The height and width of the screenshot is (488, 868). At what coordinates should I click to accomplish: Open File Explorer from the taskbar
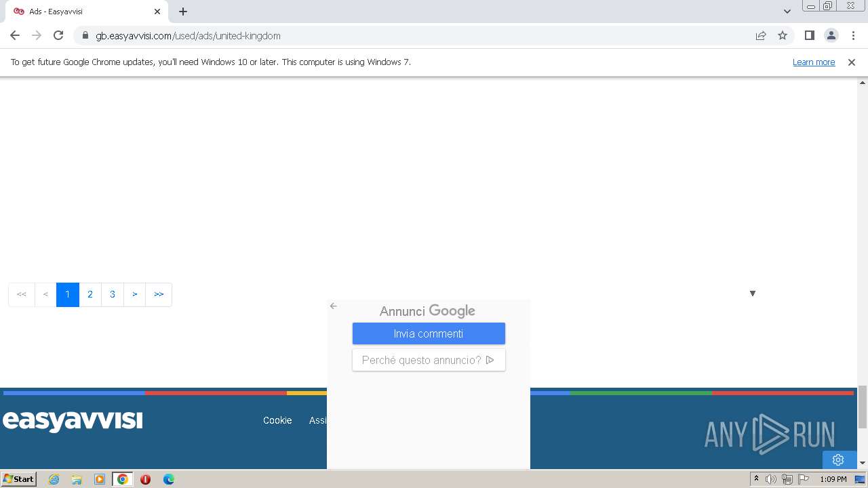pos(77,479)
